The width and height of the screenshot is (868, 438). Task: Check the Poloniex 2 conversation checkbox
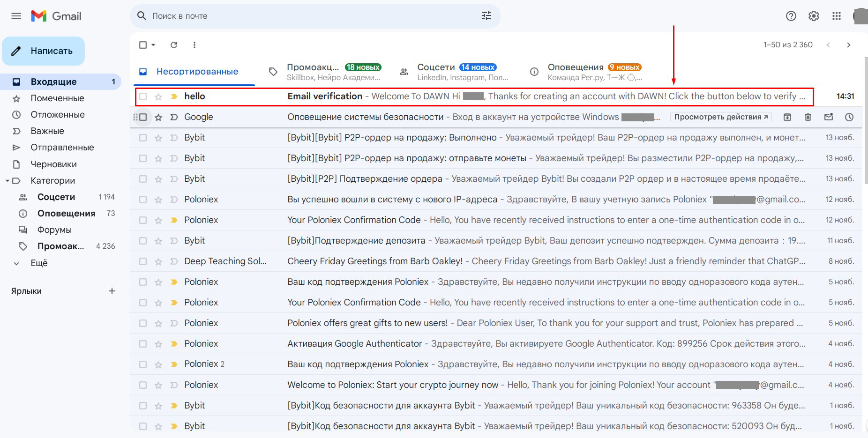[x=143, y=364]
